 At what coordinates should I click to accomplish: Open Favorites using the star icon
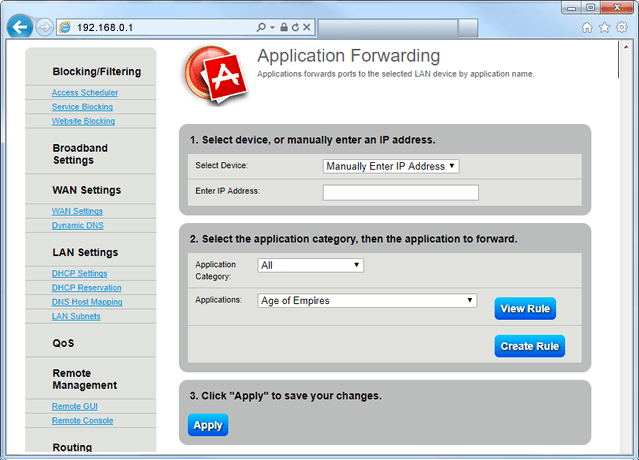(x=604, y=27)
